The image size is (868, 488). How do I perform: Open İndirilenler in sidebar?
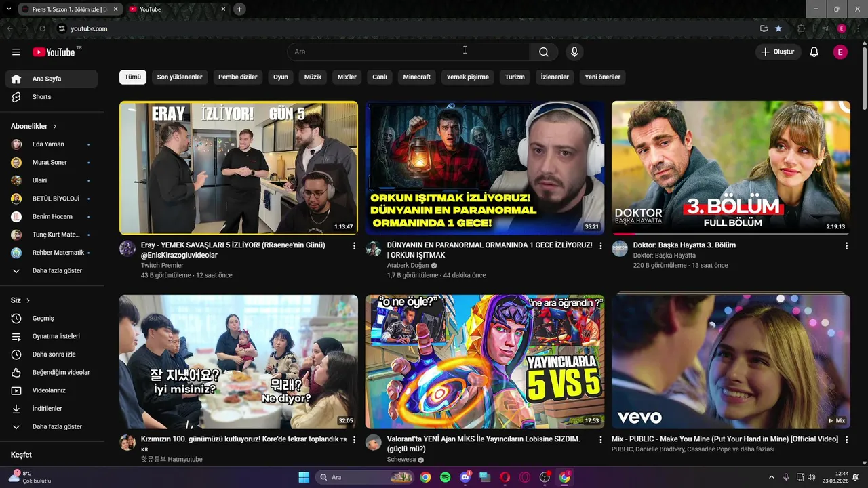(52, 409)
